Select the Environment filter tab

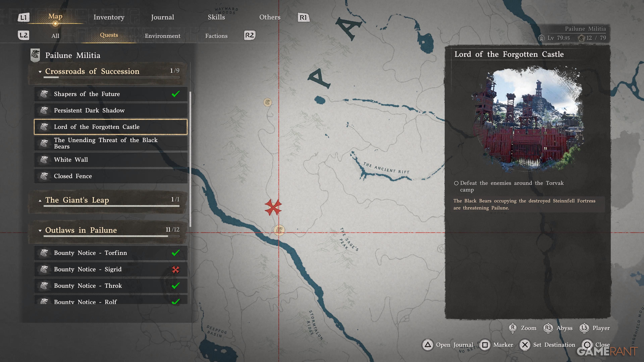click(x=163, y=36)
